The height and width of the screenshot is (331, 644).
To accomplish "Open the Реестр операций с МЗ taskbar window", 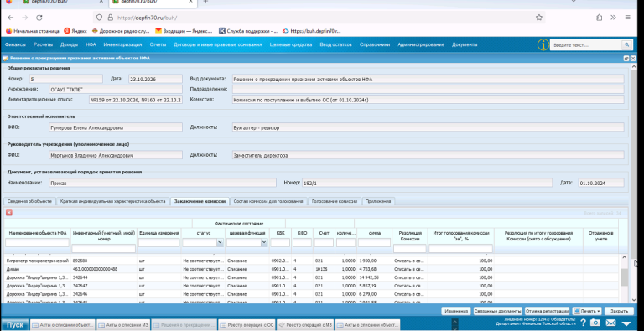I will (x=305, y=325).
